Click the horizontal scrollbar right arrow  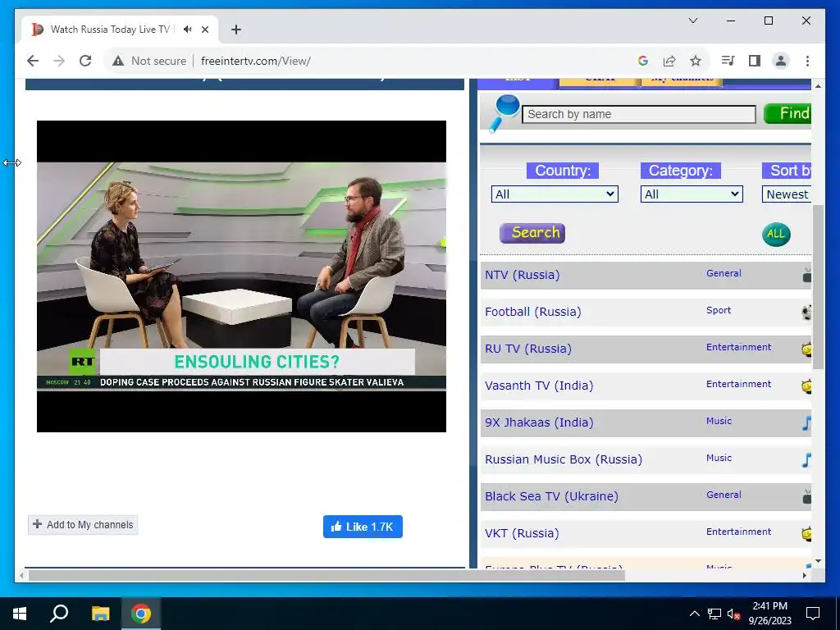click(x=805, y=575)
